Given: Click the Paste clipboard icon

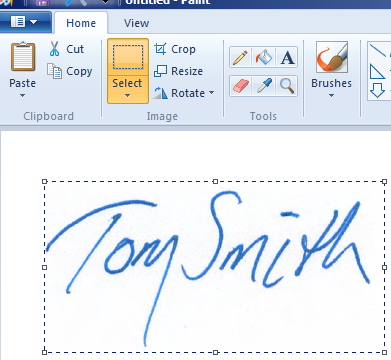Looking at the screenshot, I should pyautogui.click(x=23, y=57).
